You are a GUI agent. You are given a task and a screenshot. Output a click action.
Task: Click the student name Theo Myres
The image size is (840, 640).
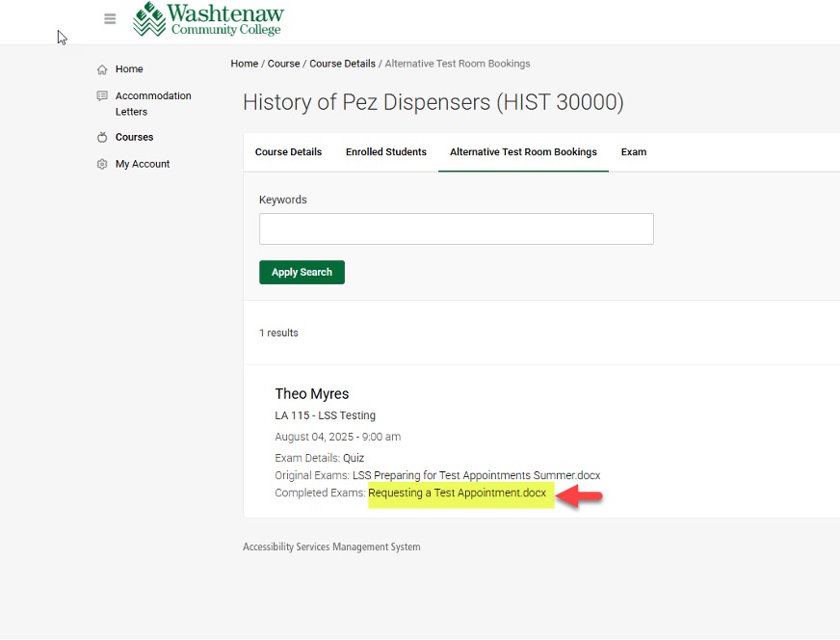312,394
